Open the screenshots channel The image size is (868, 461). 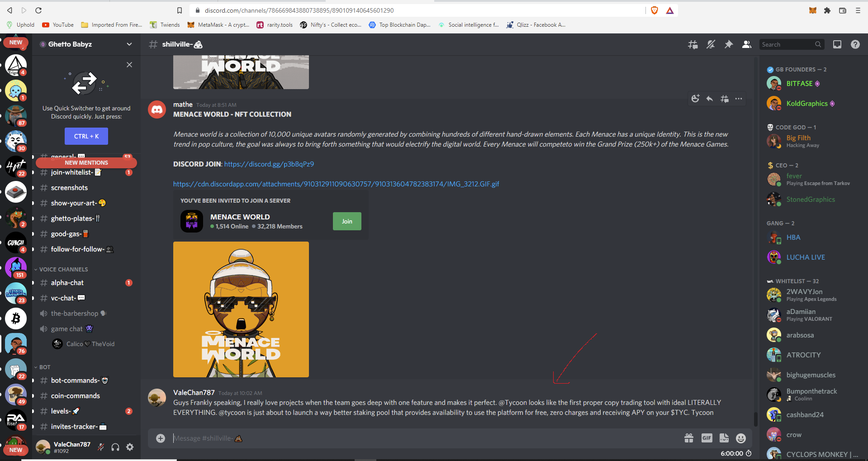click(86, 188)
